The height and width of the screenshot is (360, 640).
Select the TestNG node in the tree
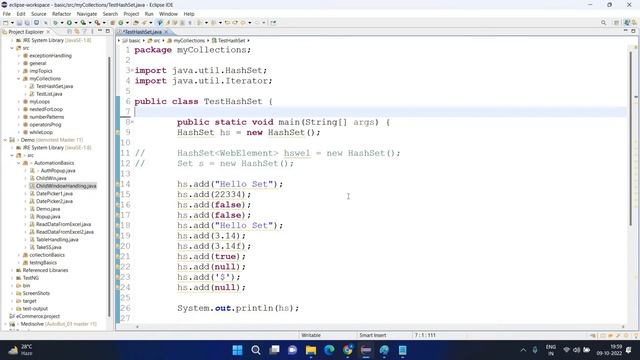[x=31, y=278]
